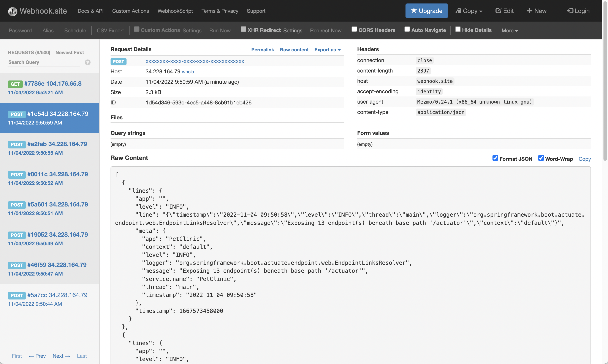
Task: Click the Upgrade star button
Action: pyautogui.click(x=426, y=11)
